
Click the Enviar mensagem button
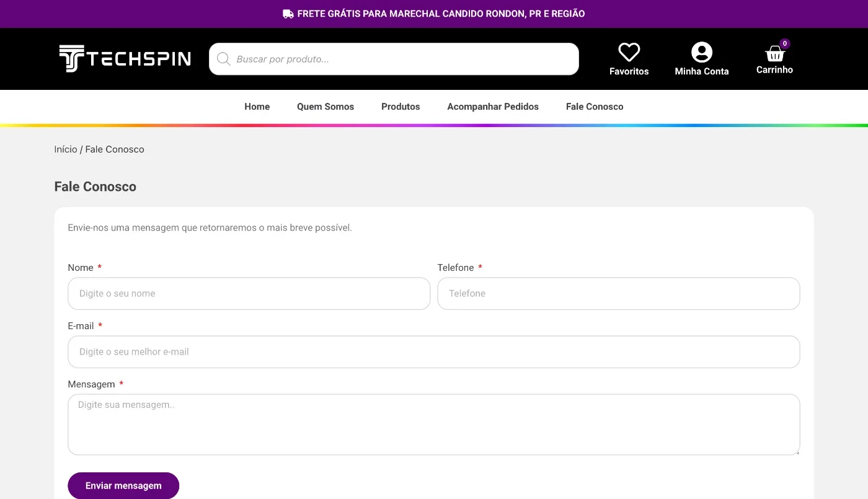coord(123,485)
